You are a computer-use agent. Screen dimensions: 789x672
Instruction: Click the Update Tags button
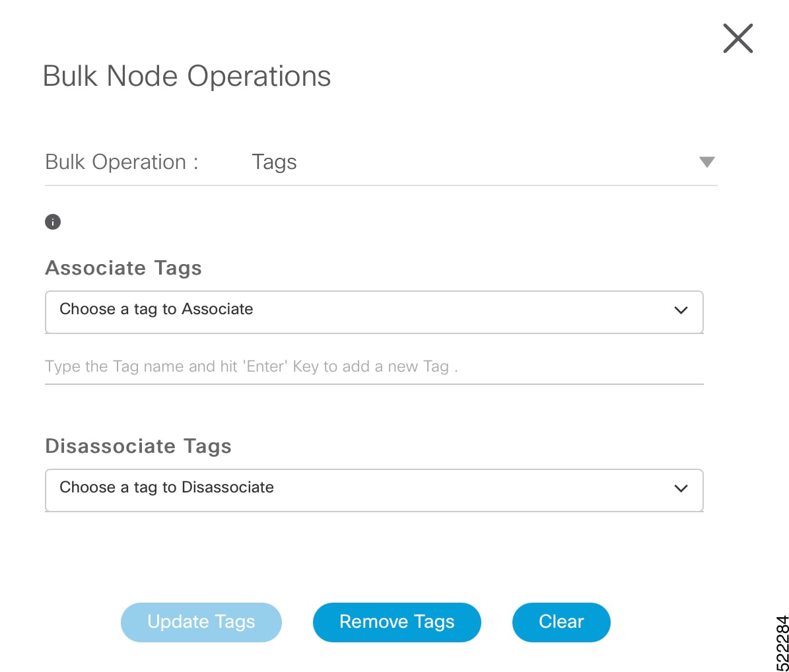201,622
